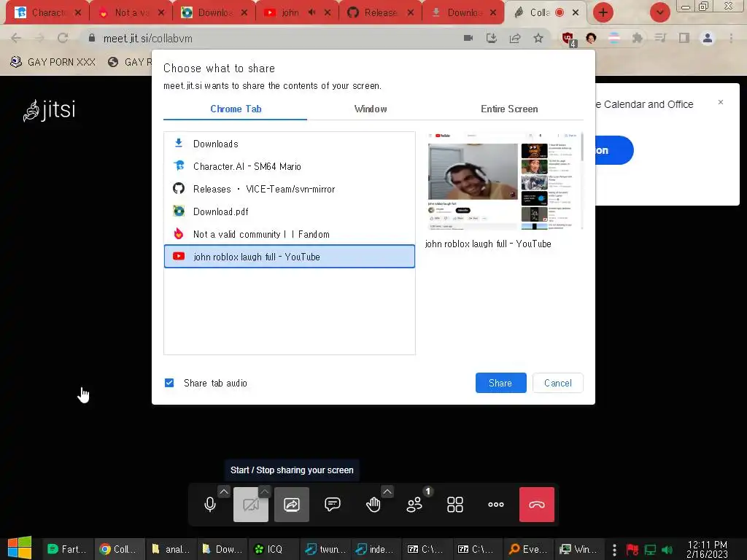The image size is (747, 560).
Task: Click the YouTube tab preview thumbnail
Action: pyautogui.click(x=505, y=181)
